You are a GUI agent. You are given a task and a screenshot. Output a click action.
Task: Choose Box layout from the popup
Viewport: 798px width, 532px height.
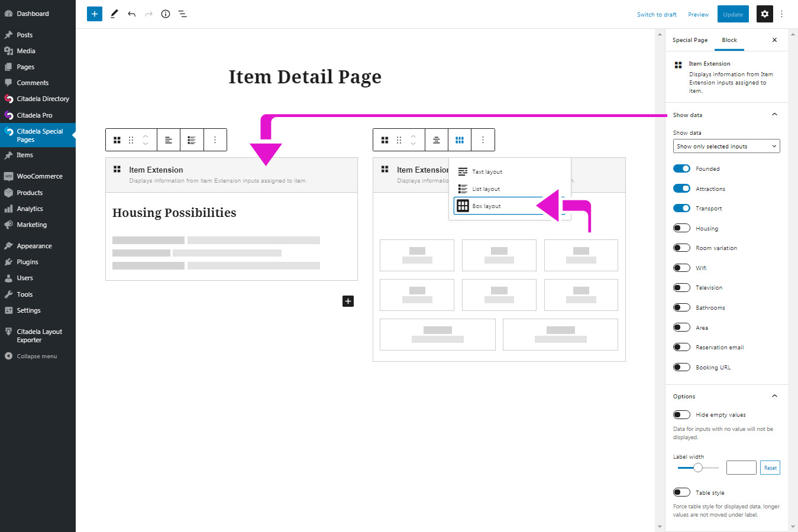(509, 206)
